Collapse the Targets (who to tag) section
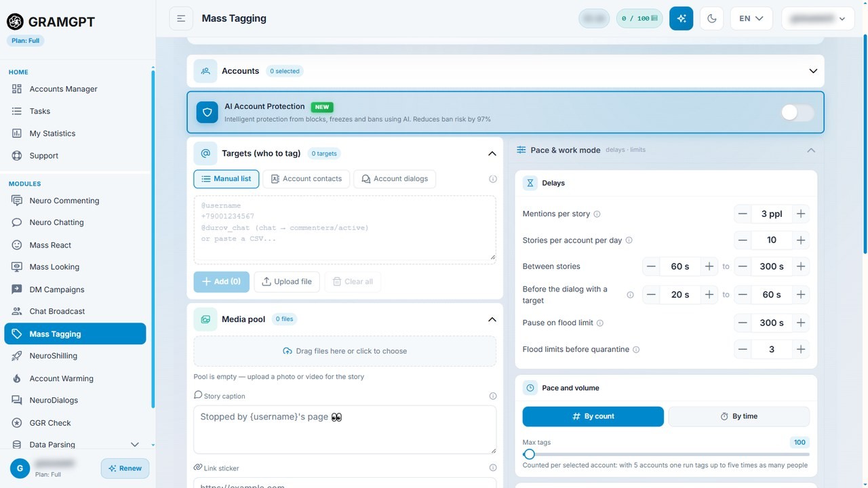Image resolution: width=868 pixels, height=488 pixels. (492, 153)
